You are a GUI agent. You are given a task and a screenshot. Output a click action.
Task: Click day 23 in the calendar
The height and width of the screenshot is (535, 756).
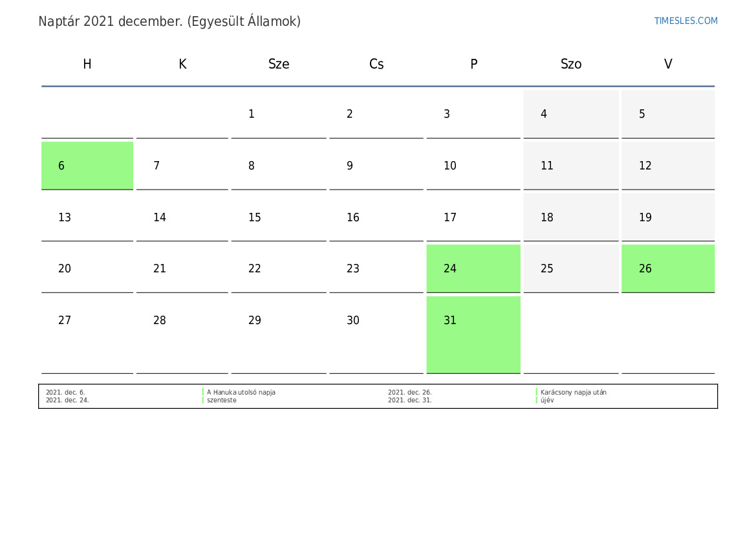pos(376,268)
